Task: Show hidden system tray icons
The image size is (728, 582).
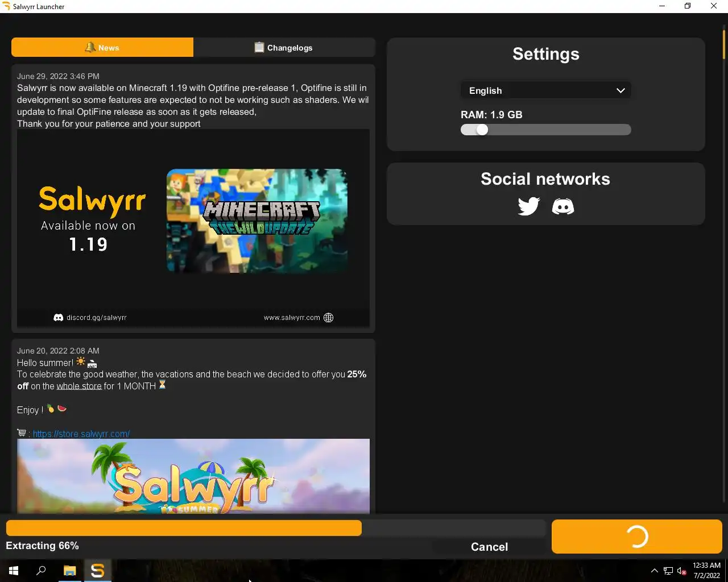Action: click(x=654, y=571)
